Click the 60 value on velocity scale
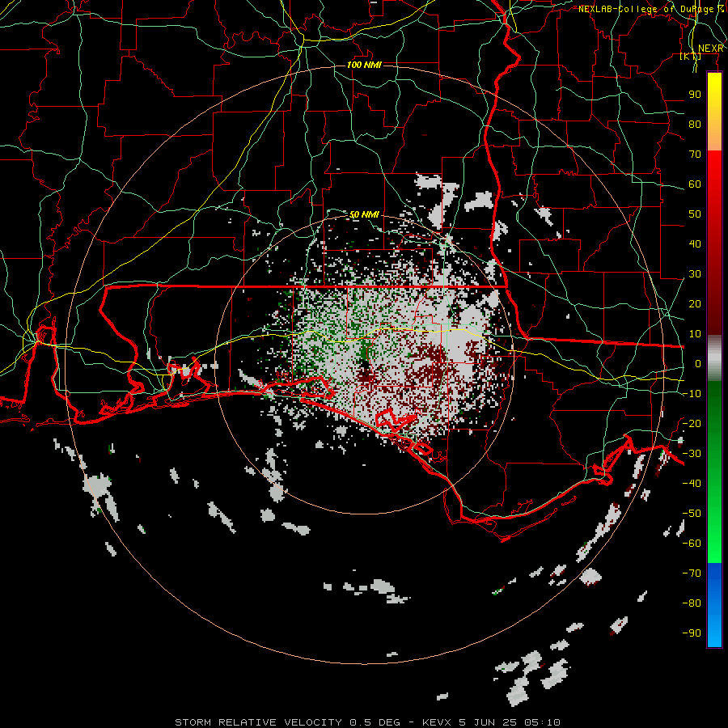This screenshot has height=728, width=728. click(695, 184)
